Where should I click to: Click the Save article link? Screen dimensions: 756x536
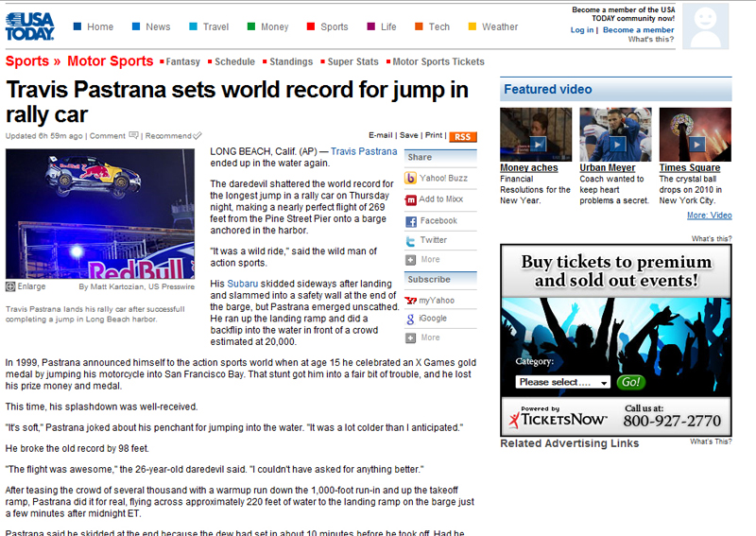pyautogui.click(x=409, y=135)
